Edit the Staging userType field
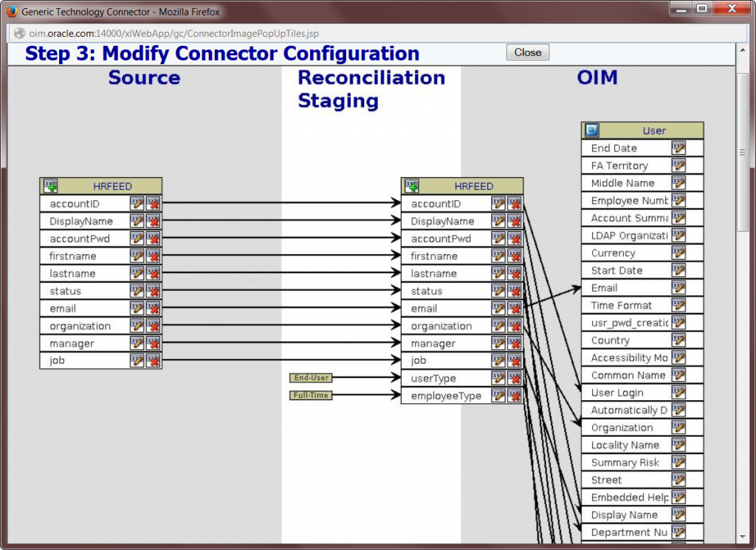 point(498,378)
